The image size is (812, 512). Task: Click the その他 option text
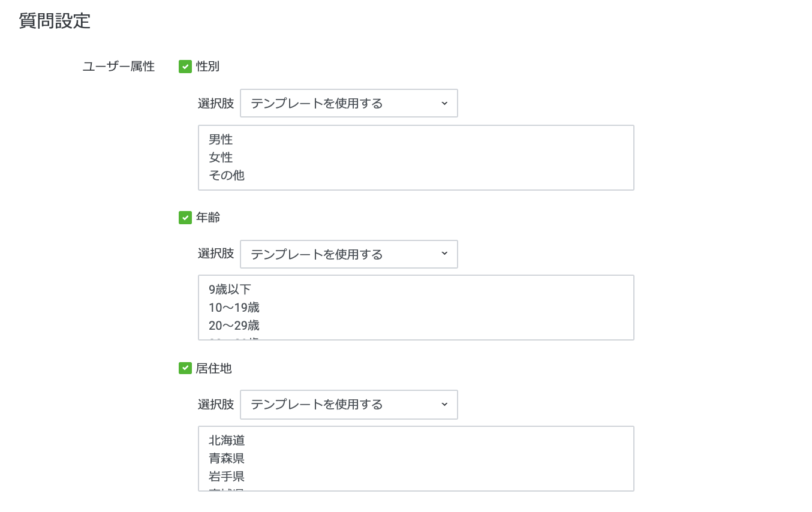227,176
